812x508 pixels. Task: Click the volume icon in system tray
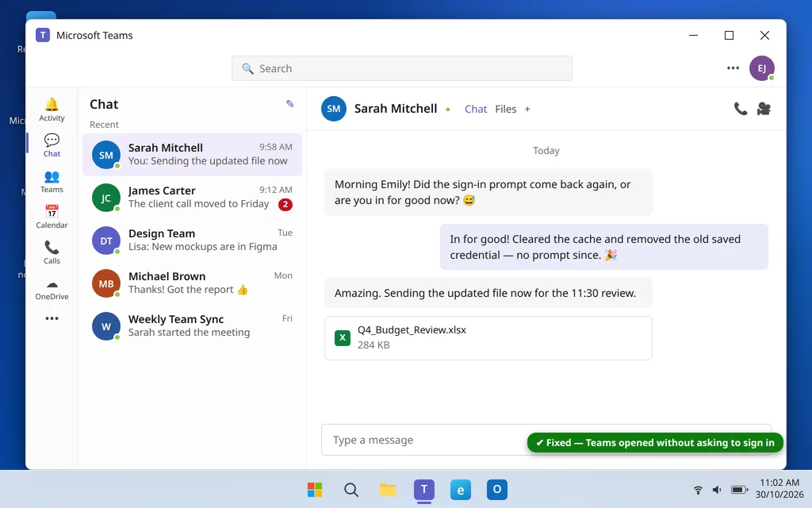pos(717,490)
